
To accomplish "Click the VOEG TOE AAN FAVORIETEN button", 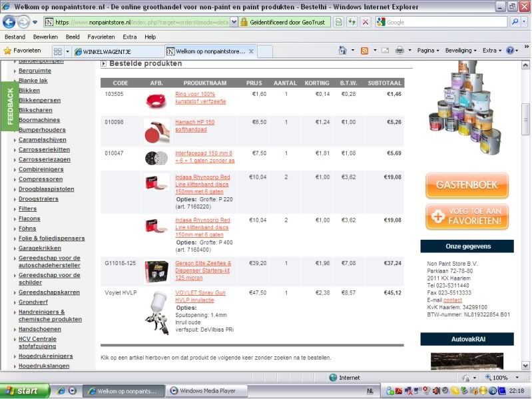I will pyautogui.click(x=467, y=216).
